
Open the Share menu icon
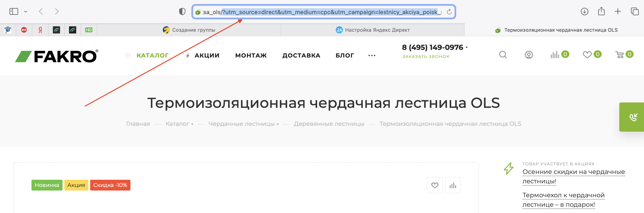[601, 11]
